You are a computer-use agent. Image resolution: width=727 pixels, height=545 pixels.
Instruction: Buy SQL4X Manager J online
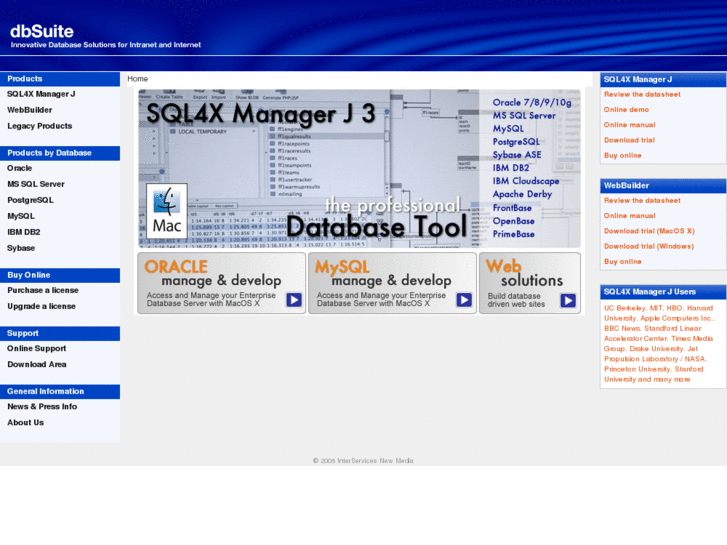(623, 156)
